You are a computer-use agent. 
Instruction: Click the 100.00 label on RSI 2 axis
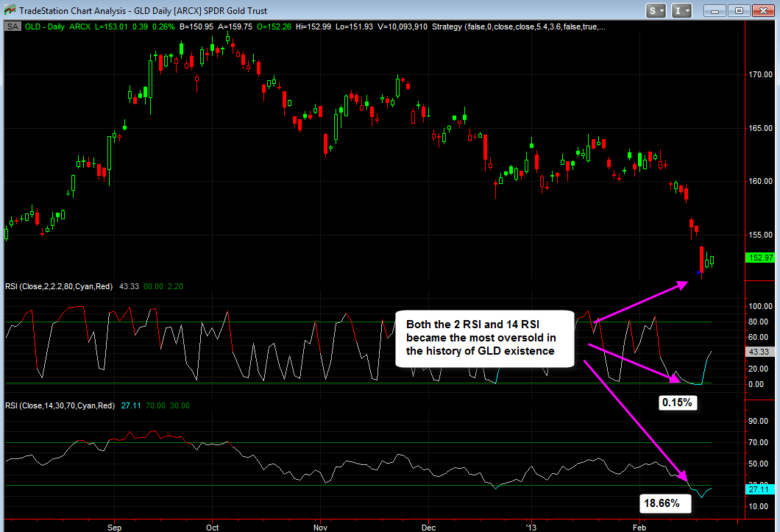click(761, 307)
